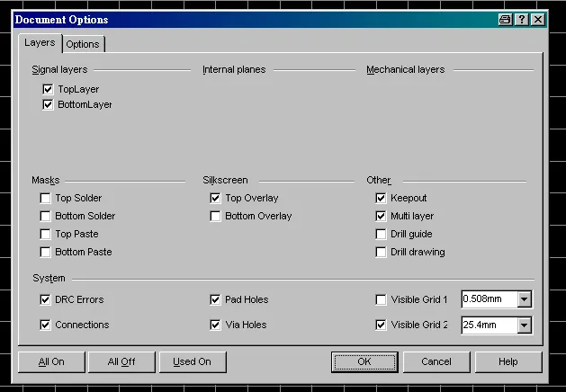566x392 pixels.
Task: Check the Bottom Paste checkbox
Action: pos(45,252)
